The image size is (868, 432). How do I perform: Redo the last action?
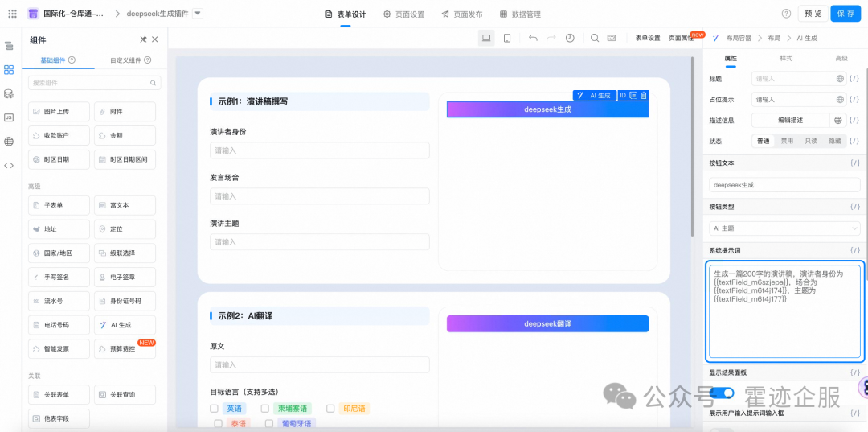coord(551,38)
